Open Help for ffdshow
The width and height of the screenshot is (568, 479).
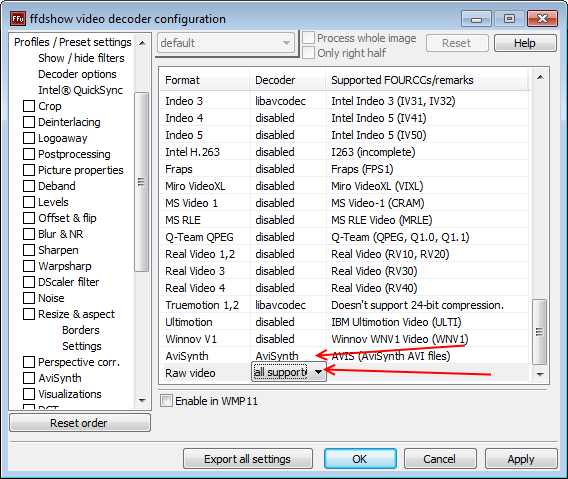coord(525,43)
